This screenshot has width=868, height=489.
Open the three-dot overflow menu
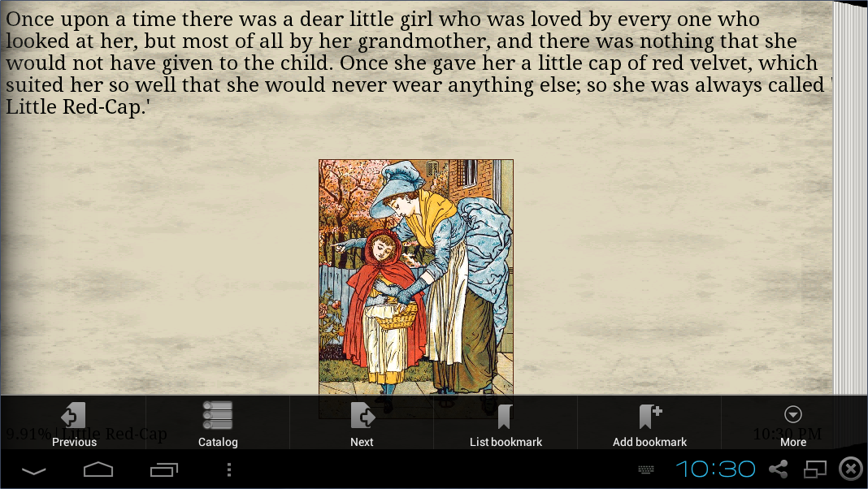click(x=229, y=470)
